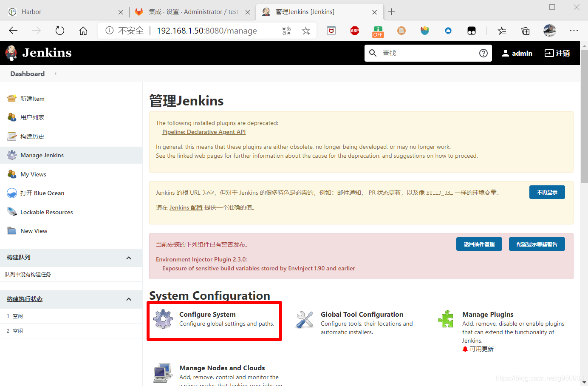Click the Global Tool Configuration tools icon
The width and height of the screenshot is (588, 386).
305,319
